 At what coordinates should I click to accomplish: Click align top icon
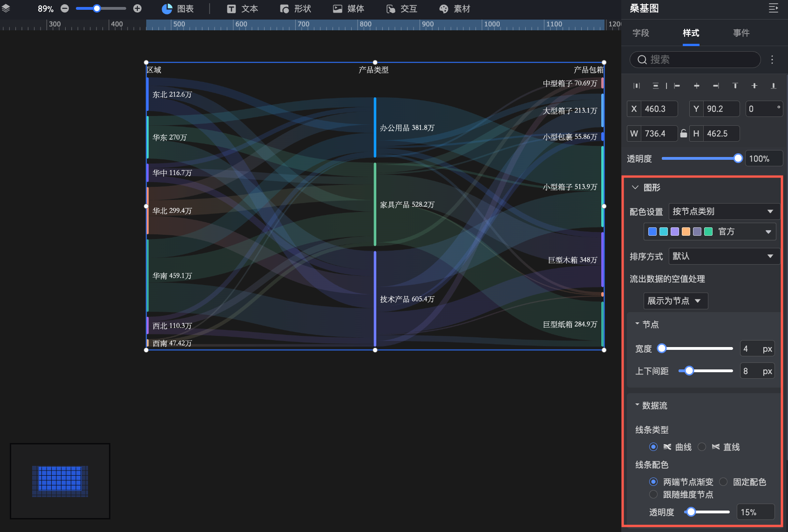735,86
